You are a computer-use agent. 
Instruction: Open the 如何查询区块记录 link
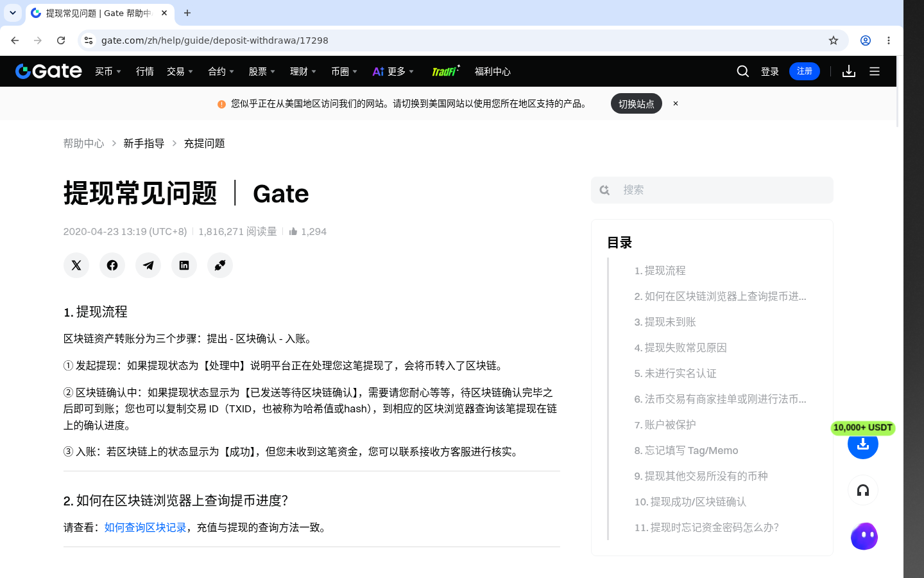point(146,527)
